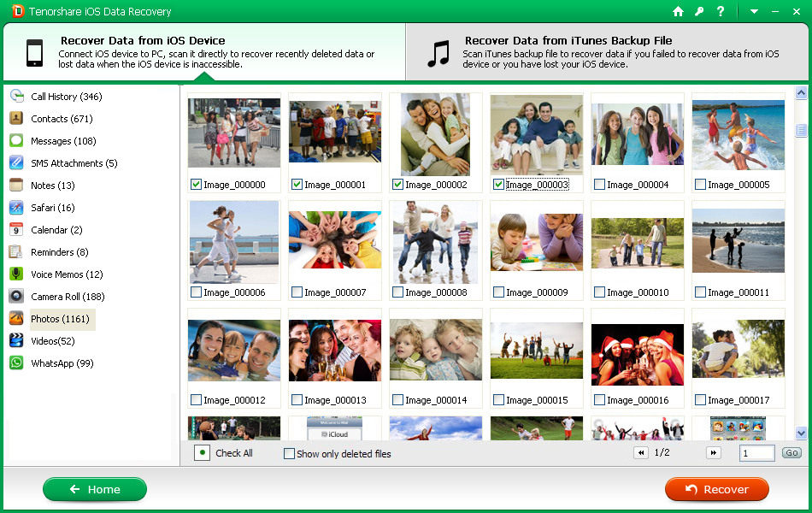The image size is (812, 513).
Task: Click scrollbar down arrow
Action: click(x=801, y=433)
